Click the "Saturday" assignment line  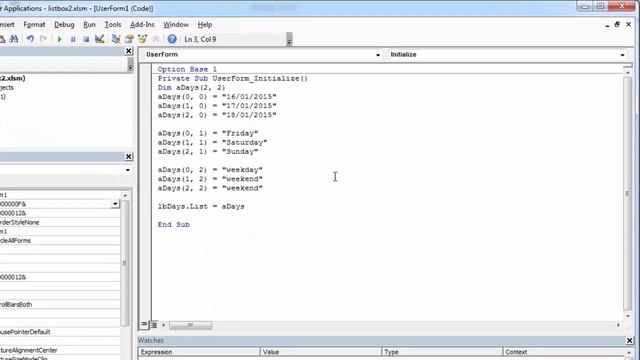(212, 142)
